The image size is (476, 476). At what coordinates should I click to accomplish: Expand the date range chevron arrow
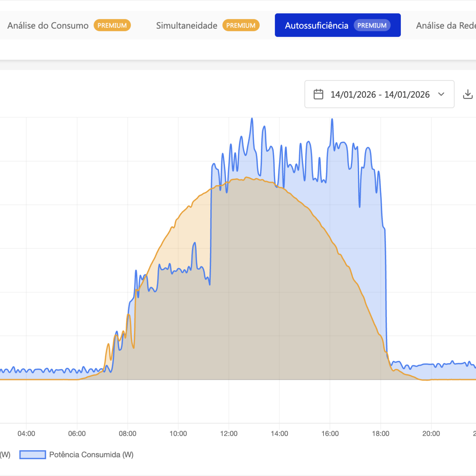coord(441,94)
